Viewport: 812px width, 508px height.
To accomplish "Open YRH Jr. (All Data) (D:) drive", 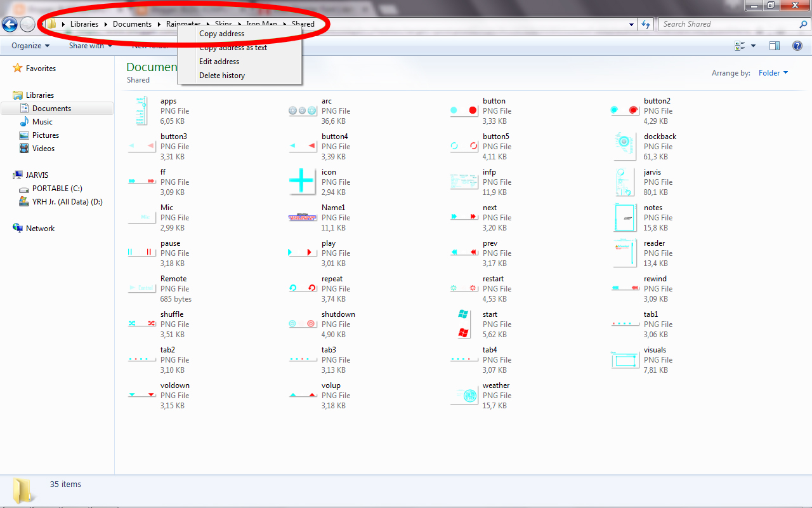I will click(67, 202).
